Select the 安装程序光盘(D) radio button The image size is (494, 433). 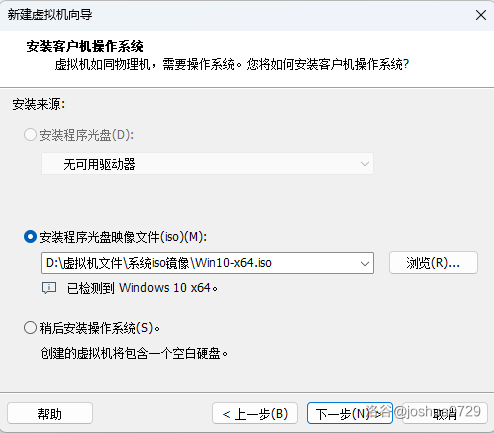(x=30, y=135)
